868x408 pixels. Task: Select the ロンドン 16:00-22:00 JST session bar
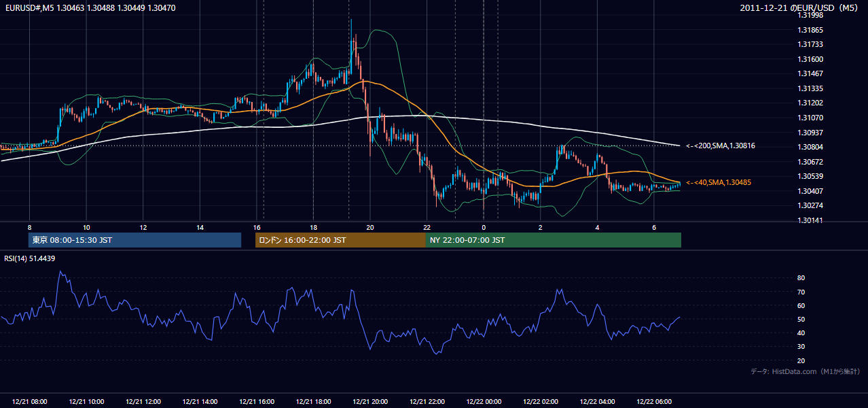(340, 240)
